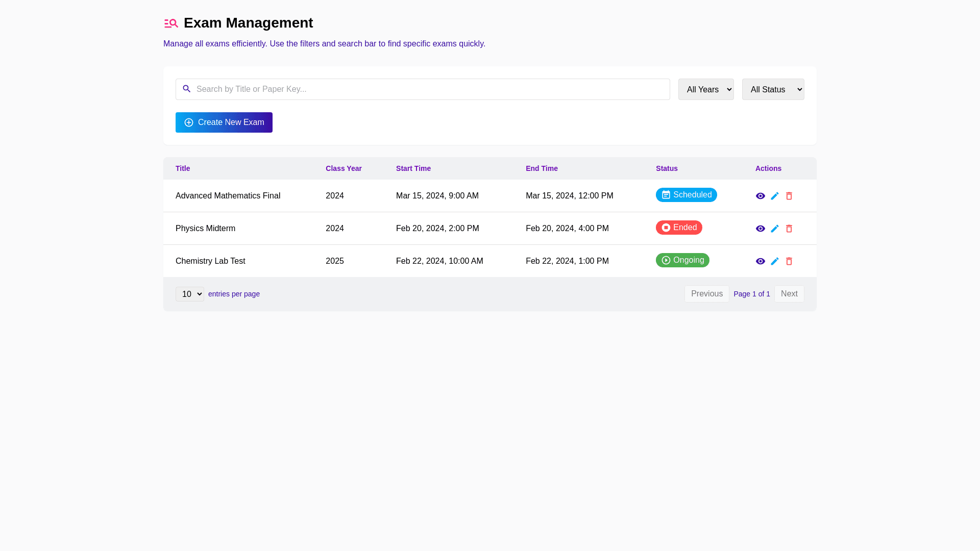View Advanced Mathematics Final with eye icon

click(760, 196)
